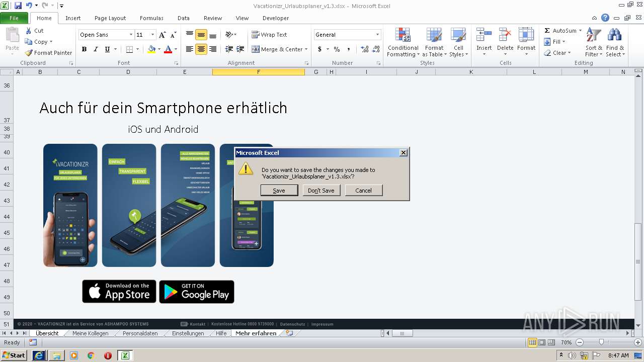Apply Percent Style
This screenshot has height=362, width=644.
point(337,49)
